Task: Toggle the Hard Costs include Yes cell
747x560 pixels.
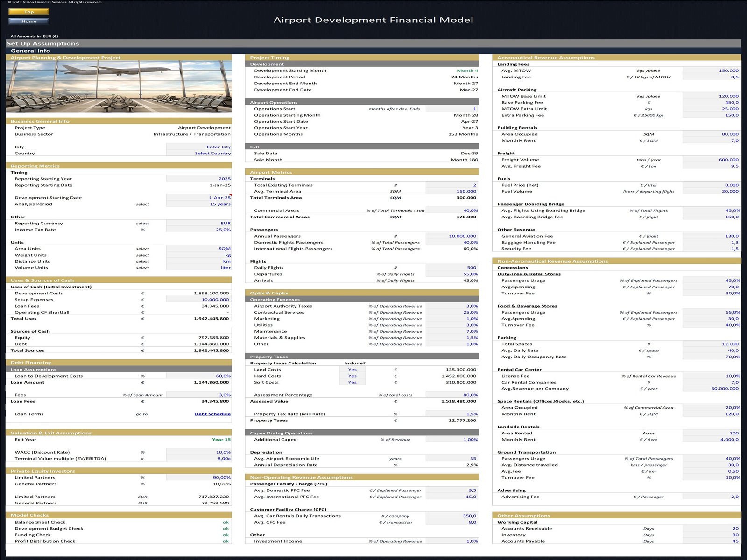Action: (x=352, y=376)
